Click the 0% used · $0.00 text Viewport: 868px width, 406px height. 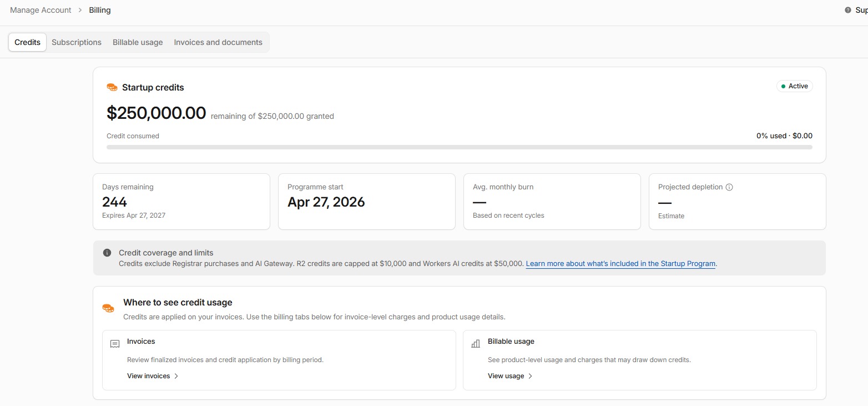click(784, 136)
